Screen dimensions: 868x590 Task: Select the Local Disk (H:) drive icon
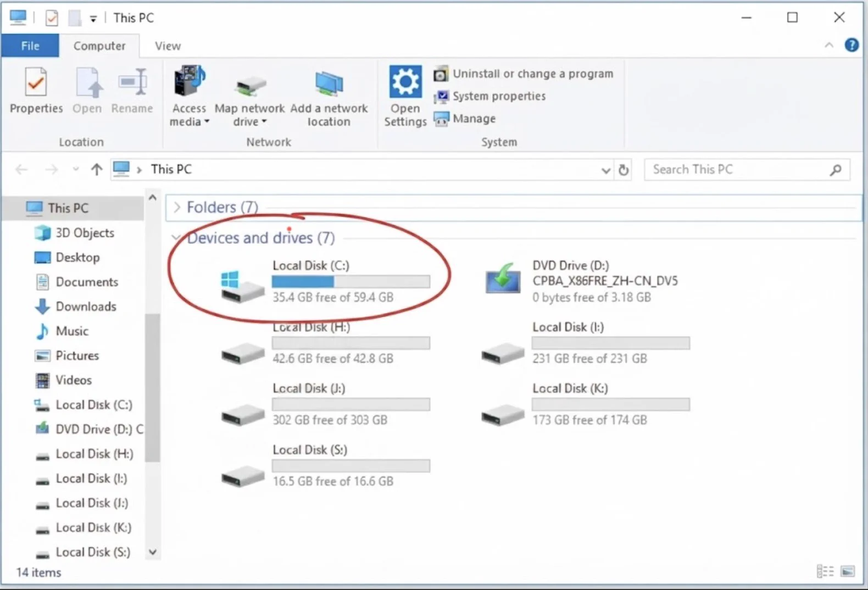point(243,352)
